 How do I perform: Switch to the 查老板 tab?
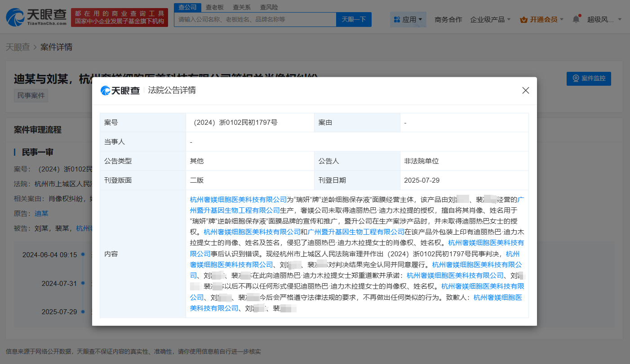click(x=215, y=7)
